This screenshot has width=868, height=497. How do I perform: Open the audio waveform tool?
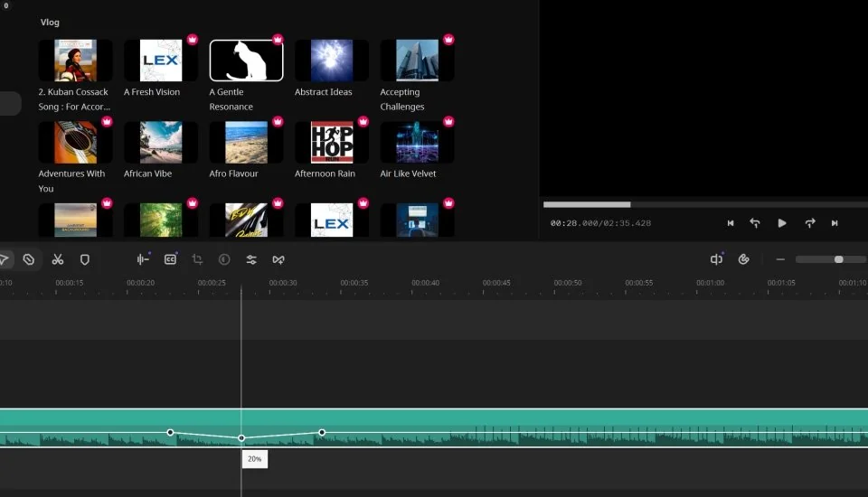[x=142, y=259]
